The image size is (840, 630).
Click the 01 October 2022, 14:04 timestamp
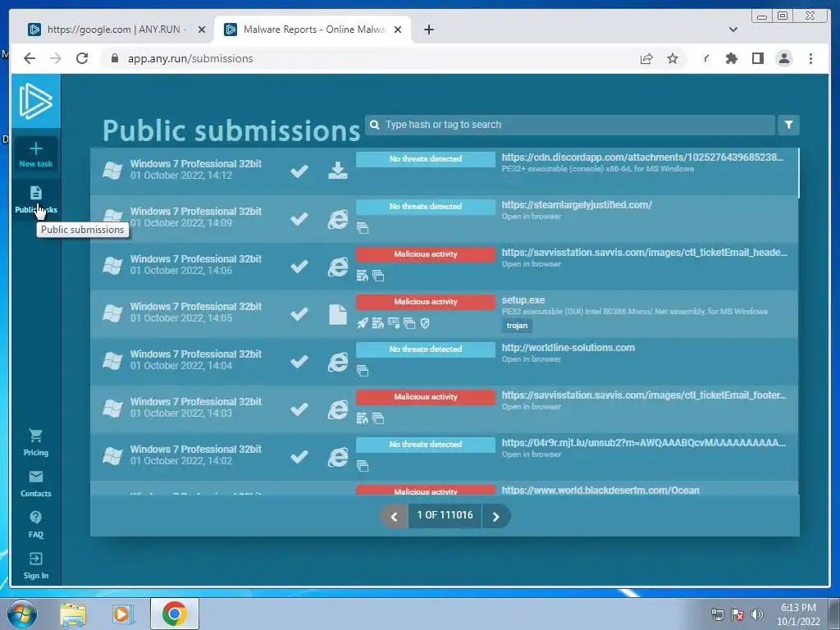pos(181,366)
